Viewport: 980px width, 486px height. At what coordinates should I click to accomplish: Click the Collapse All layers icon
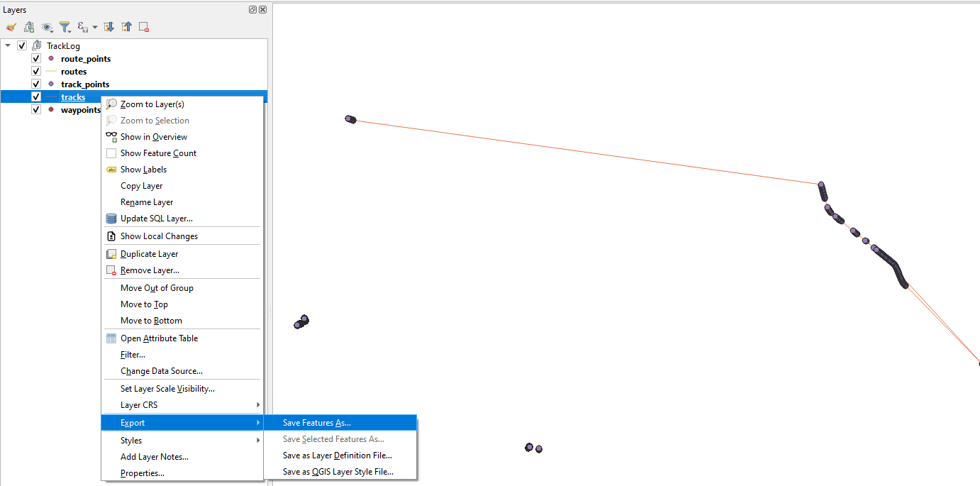tap(127, 27)
